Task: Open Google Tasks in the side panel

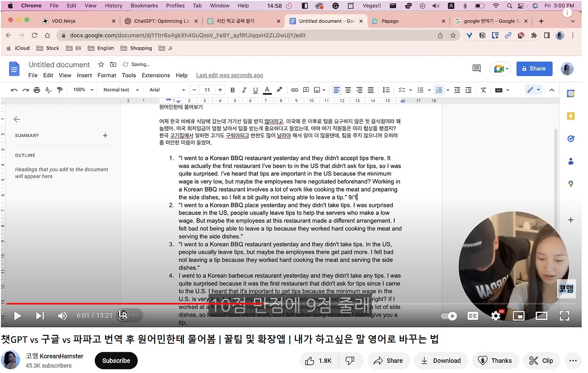Action: click(x=571, y=138)
